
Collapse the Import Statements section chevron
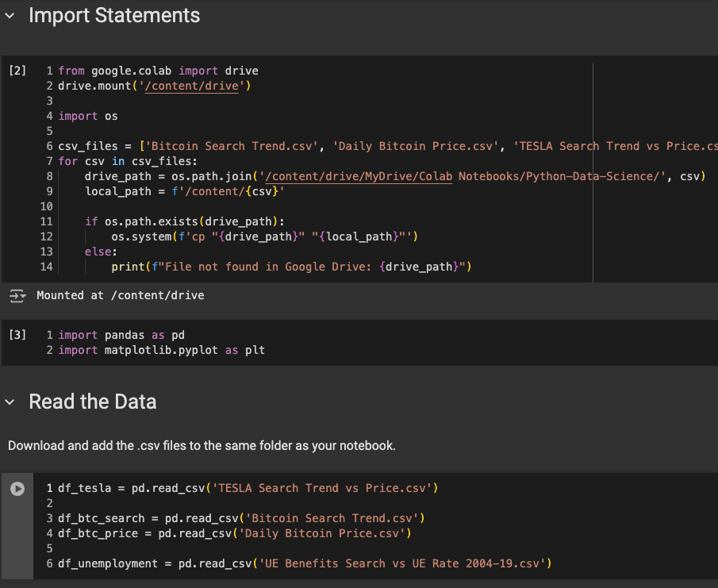click(x=10, y=16)
